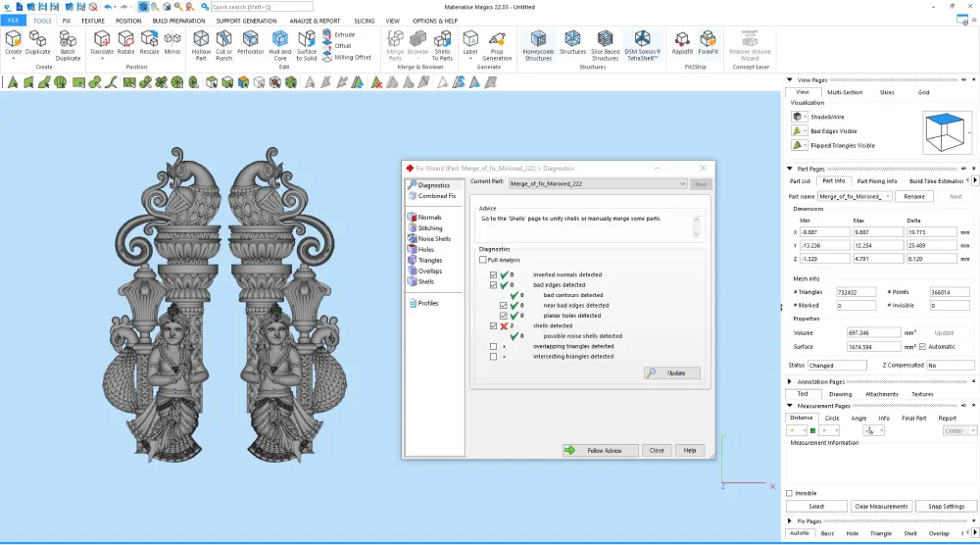Open the Perforator tool

click(x=250, y=43)
